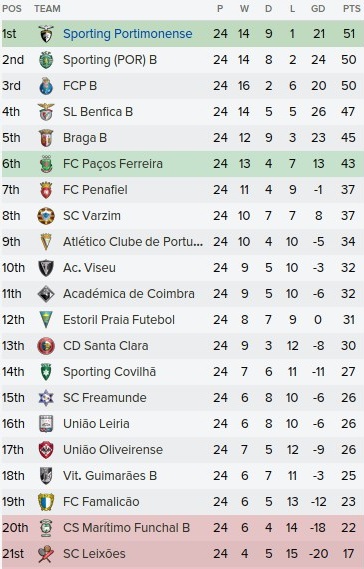
Task: Click the POS column header
Action: (12, 9)
